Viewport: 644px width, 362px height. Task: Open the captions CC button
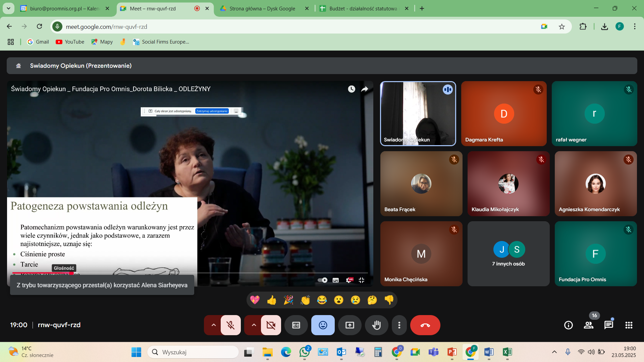(296, 325)
